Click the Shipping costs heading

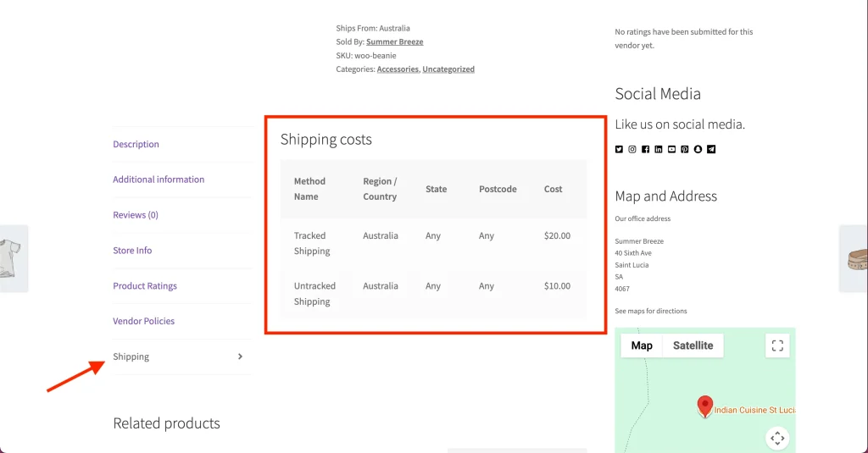(x=326, y=140)
